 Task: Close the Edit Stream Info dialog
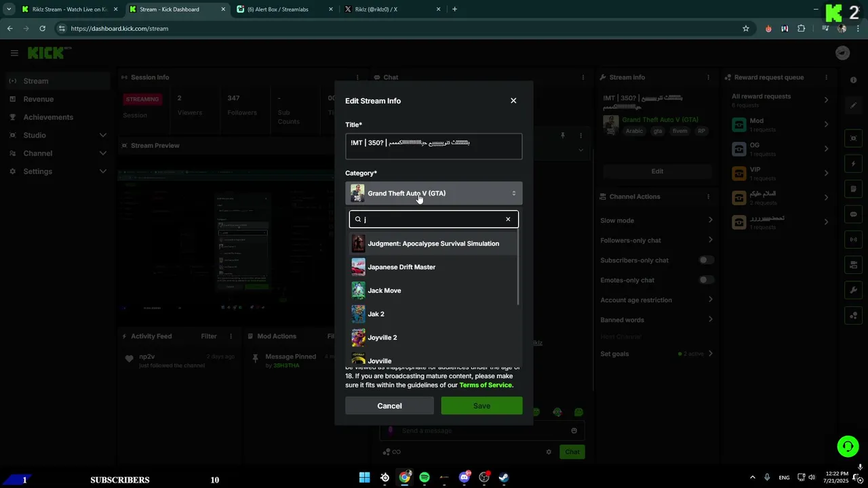tap(513, 100)
